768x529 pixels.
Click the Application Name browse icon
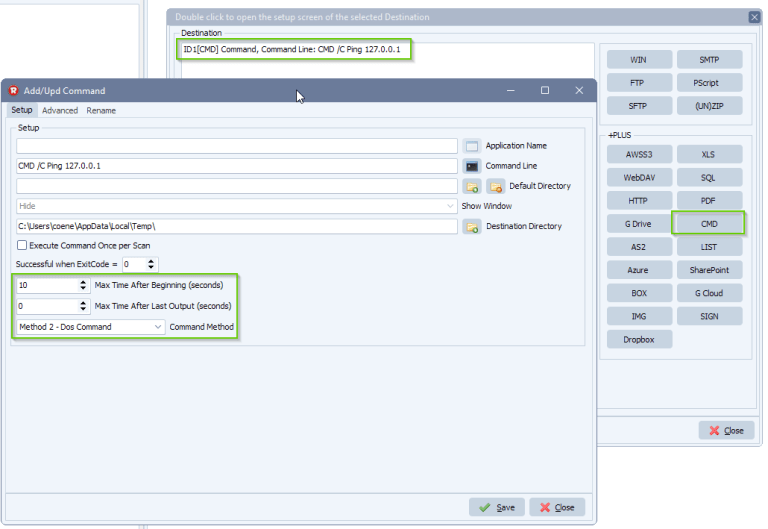[x=472, y=146]
